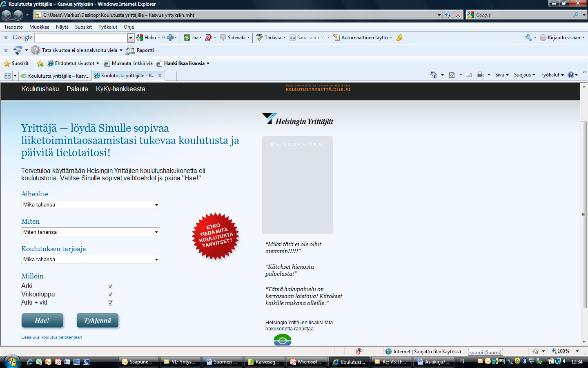
Task: Click the Google toolbar wrench settings icon
Action: click(528, 38)
